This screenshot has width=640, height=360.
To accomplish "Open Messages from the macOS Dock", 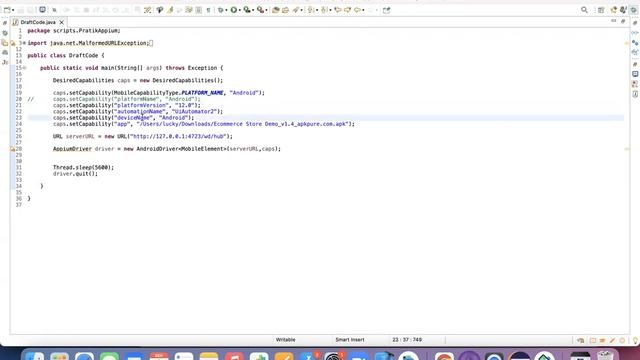I will (x=109, y=356).
